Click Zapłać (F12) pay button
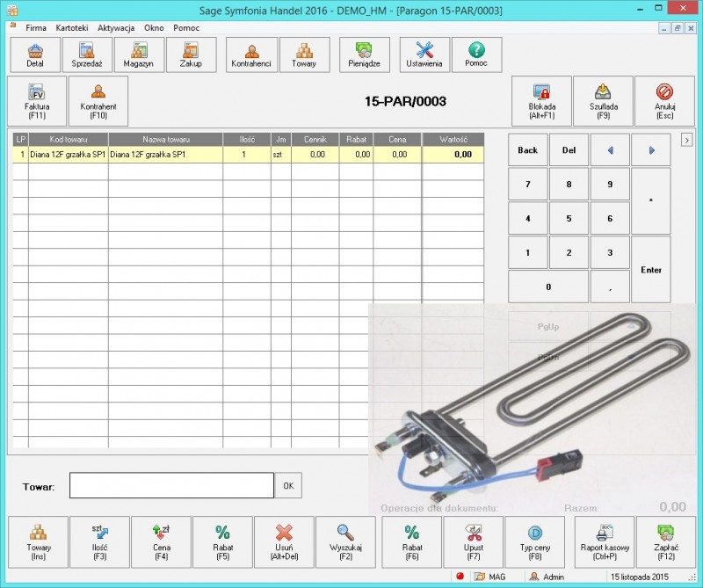 (666, 541)
